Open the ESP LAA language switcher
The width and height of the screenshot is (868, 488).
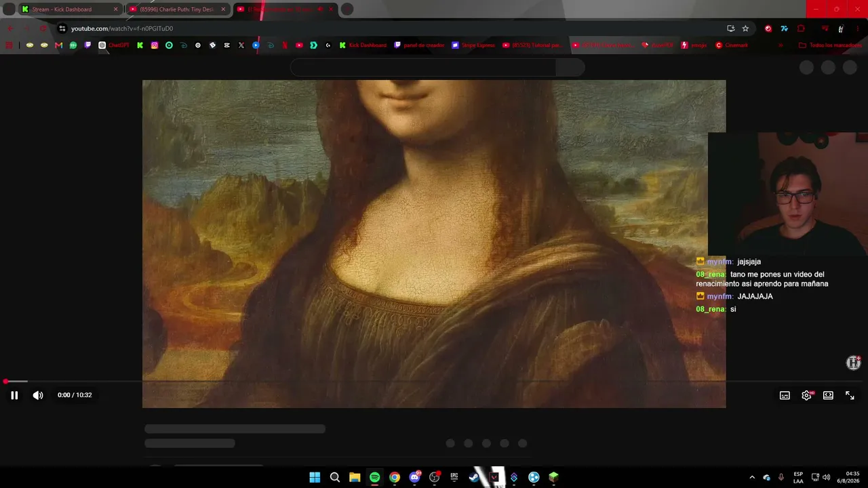coord(798,477)
